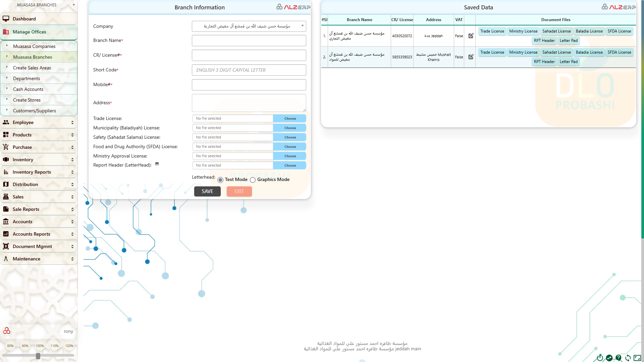Open the Company dropdown in Branch Information

(x=249, y=26)
